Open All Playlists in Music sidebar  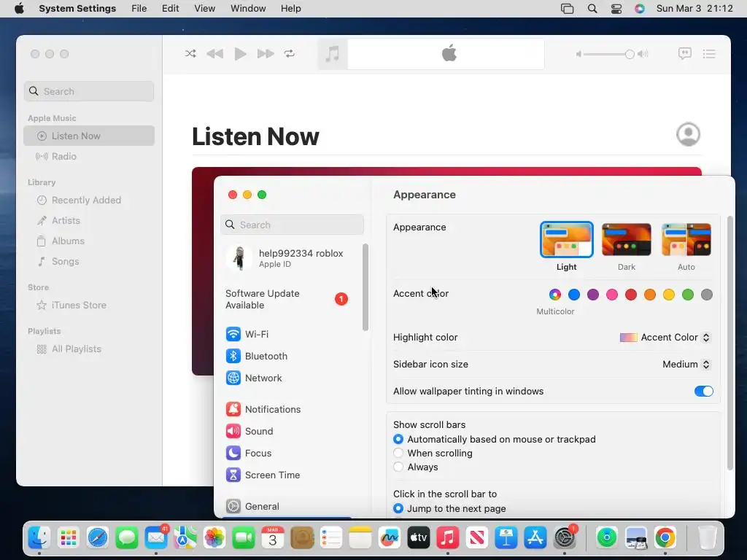[89, 349]
